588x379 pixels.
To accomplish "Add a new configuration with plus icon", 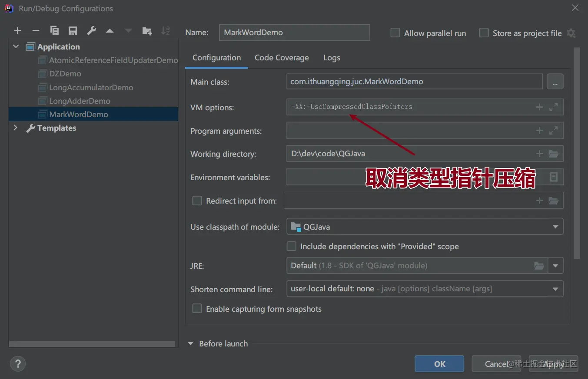I will (17, 30).
